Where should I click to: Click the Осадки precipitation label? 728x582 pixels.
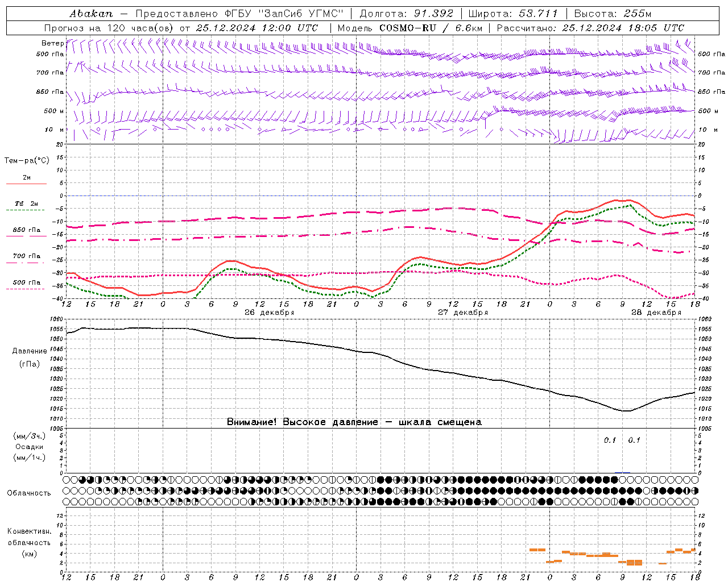click(30, 447)
